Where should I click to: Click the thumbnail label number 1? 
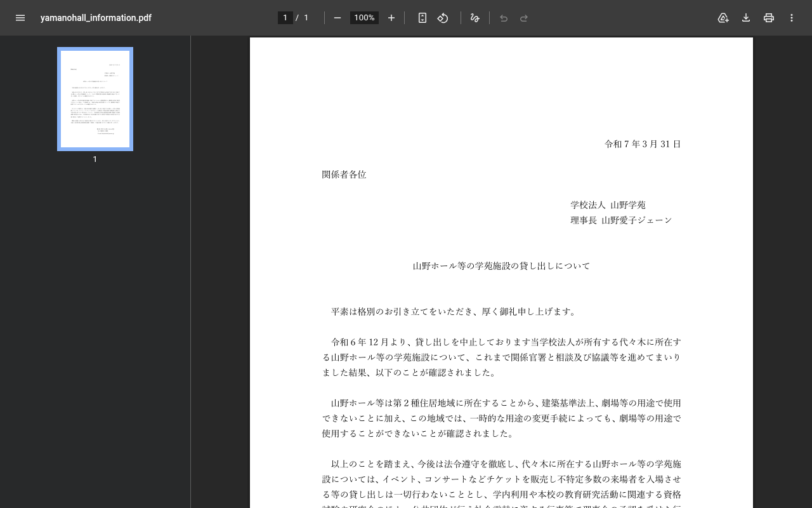95,159
